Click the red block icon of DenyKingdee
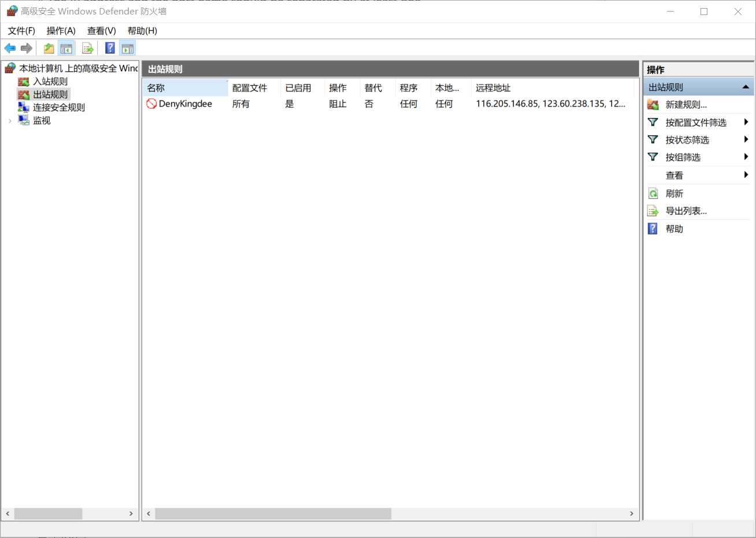This screenshot has width=756, height=538. (151, 104)
